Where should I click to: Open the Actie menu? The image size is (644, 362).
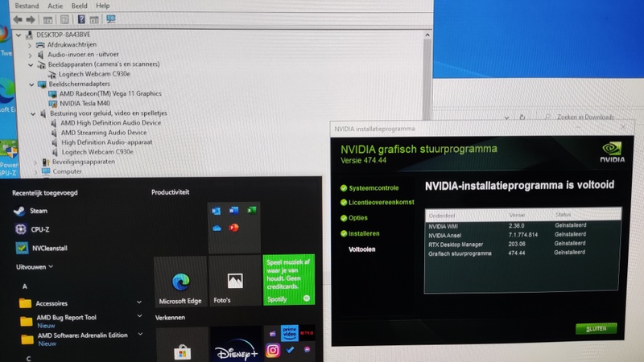click(x=55, y=6)
